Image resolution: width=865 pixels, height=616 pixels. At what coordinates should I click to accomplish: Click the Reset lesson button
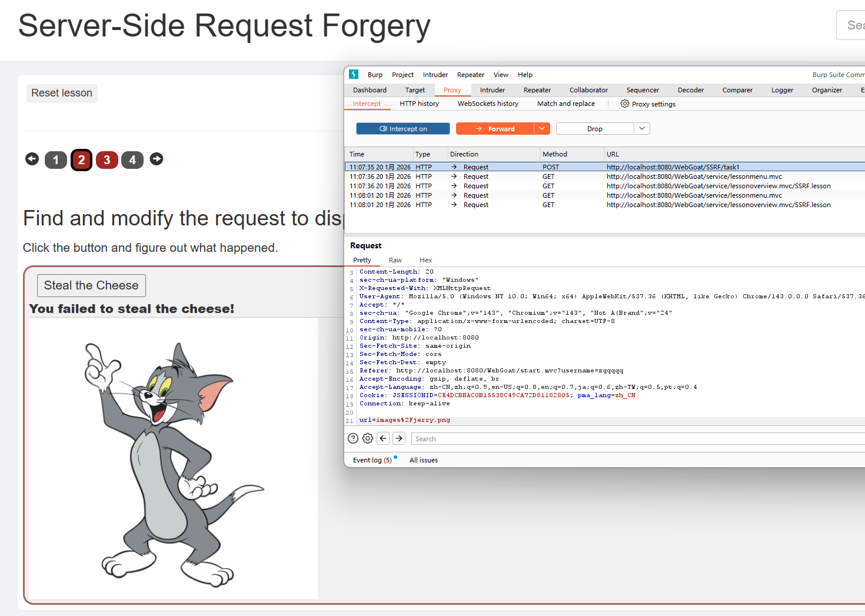point(62,93)
